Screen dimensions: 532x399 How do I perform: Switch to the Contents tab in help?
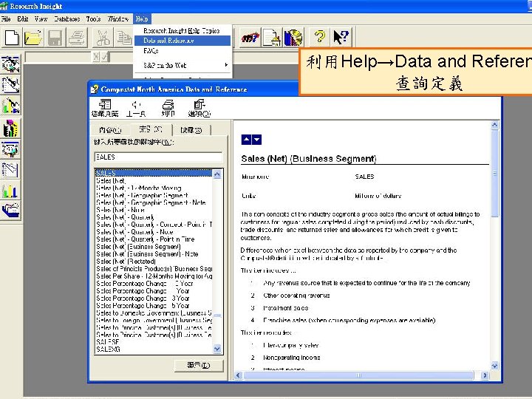tap(110, 130)
